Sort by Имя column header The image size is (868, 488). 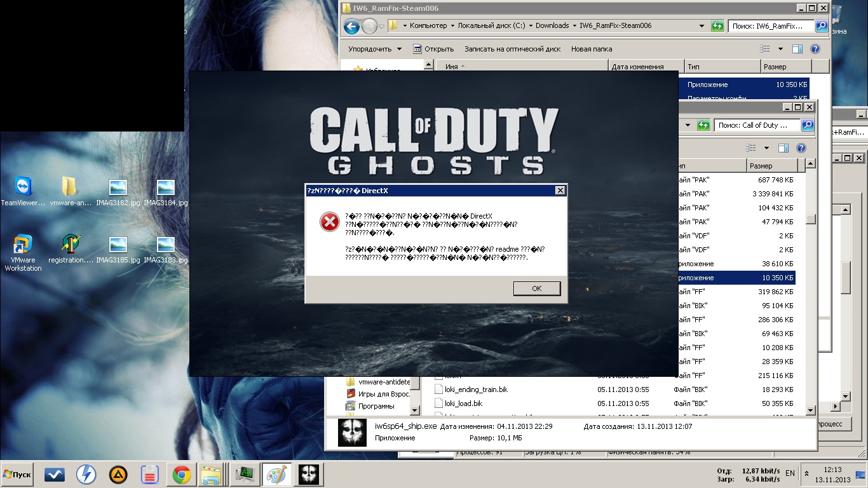[522, 66]
